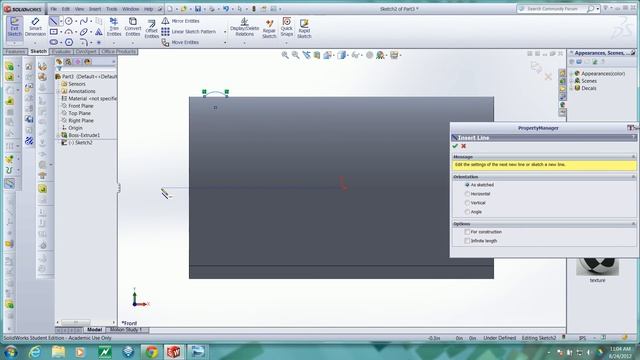The height and width of the screenshot is (360, 640).
Task: Select the Sketch Fillet tool
Action: click(x=83, y=42)
